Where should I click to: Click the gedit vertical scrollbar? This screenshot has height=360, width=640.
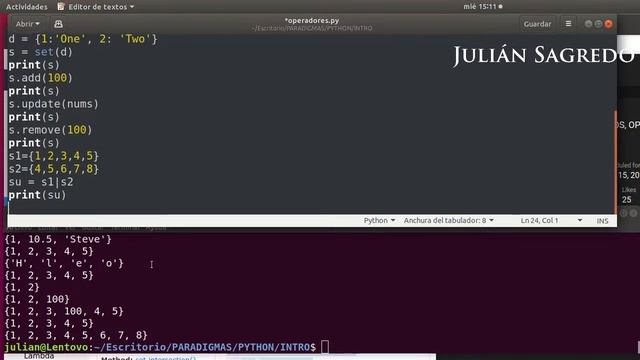point(615,161)
